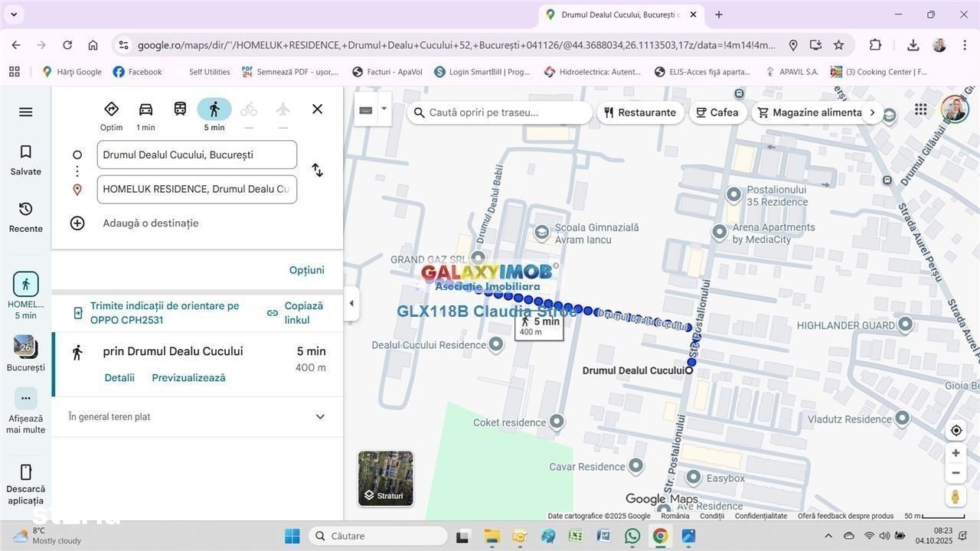Collapse the side panel with arrow
This screenshot has height=551, width=980.
point(351,303)
